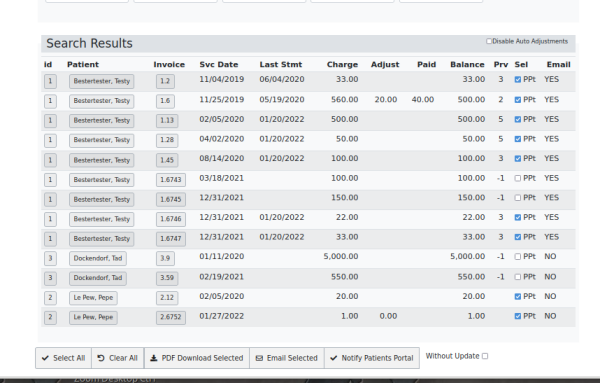Uncheck Sel checkbox for invoice 1.13
This screenshot has height=383, width=600.
pyautogui.click(x=518, y=119)
